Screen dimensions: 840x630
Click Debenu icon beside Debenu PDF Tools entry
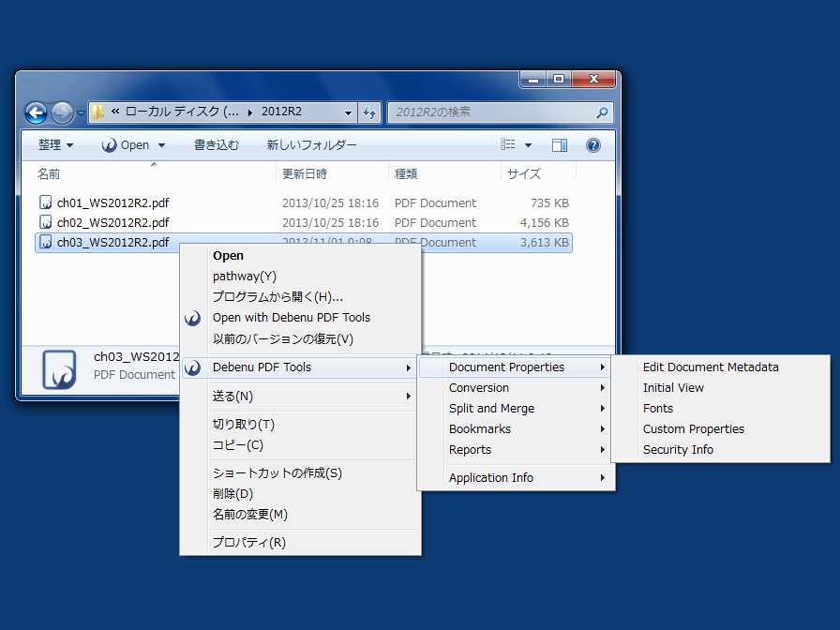[x=193, y=367]
